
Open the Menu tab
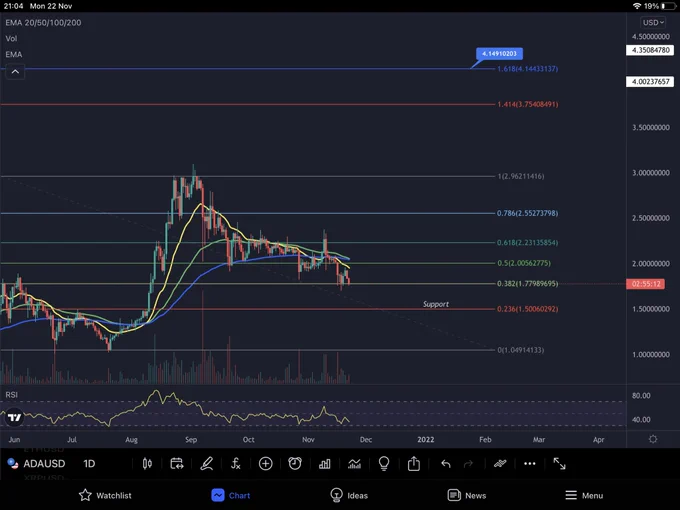[x=584, y=495]
